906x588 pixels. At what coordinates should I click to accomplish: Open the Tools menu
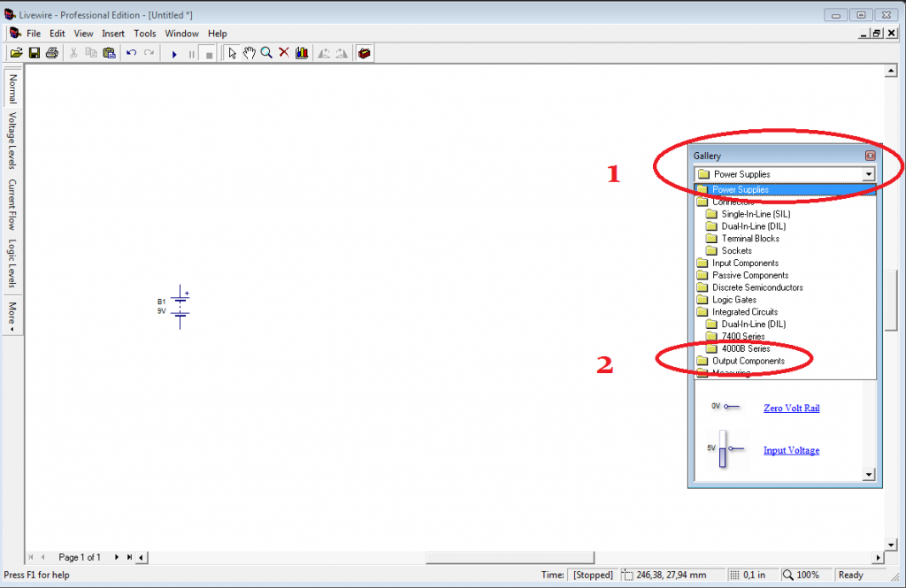(x=145, y=33)
